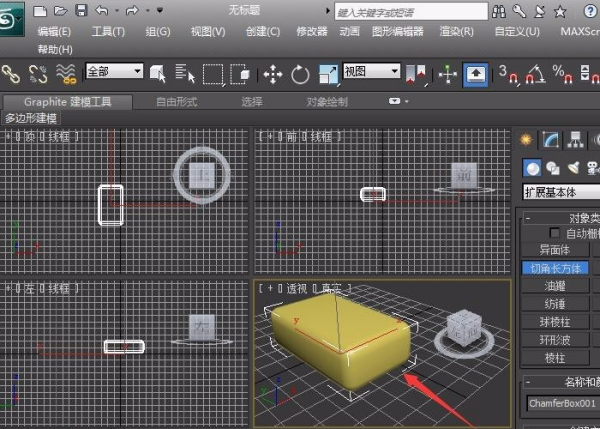Open selection filter 全部 dropdown
This screenshot has height=429, width=600.
point(114,71)
